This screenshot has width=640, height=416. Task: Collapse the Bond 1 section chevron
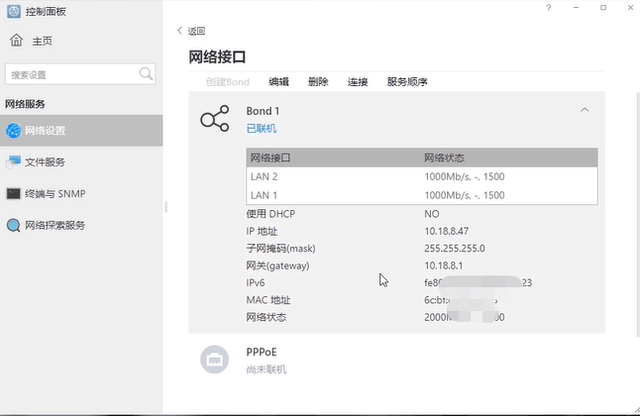coord(585,110)
